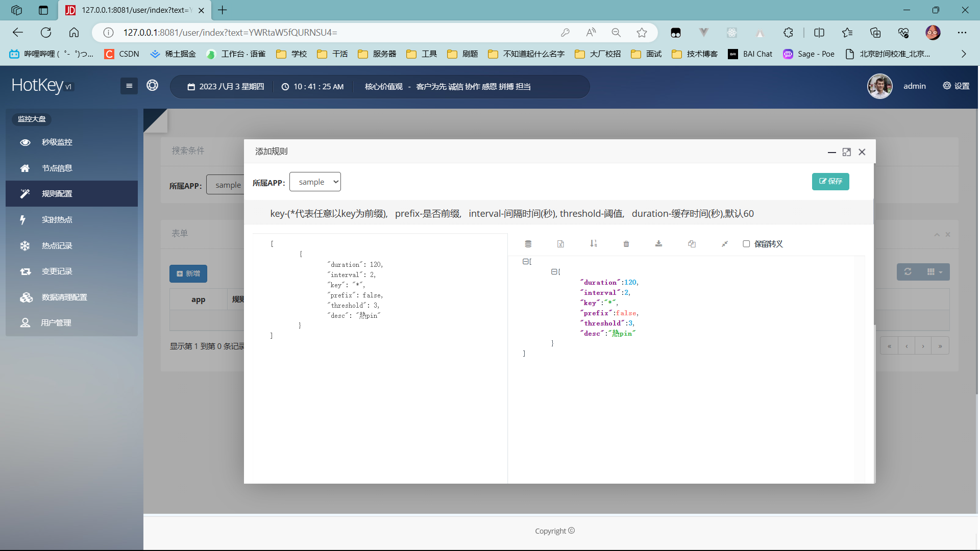The image size is (980, 551).
Task: Maximize the 添加规则 dialog
Action: [847, 152]
